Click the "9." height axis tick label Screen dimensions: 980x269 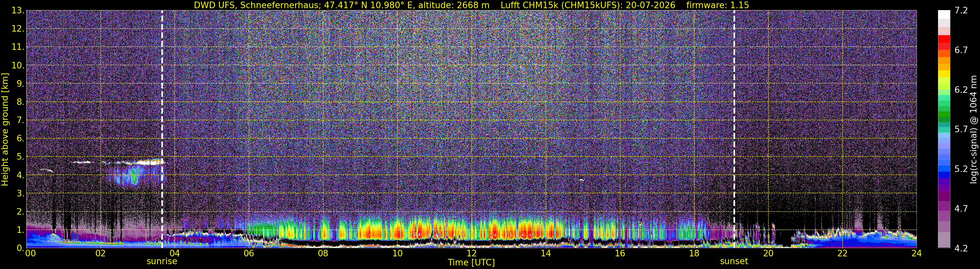click(x=20, y=83)
